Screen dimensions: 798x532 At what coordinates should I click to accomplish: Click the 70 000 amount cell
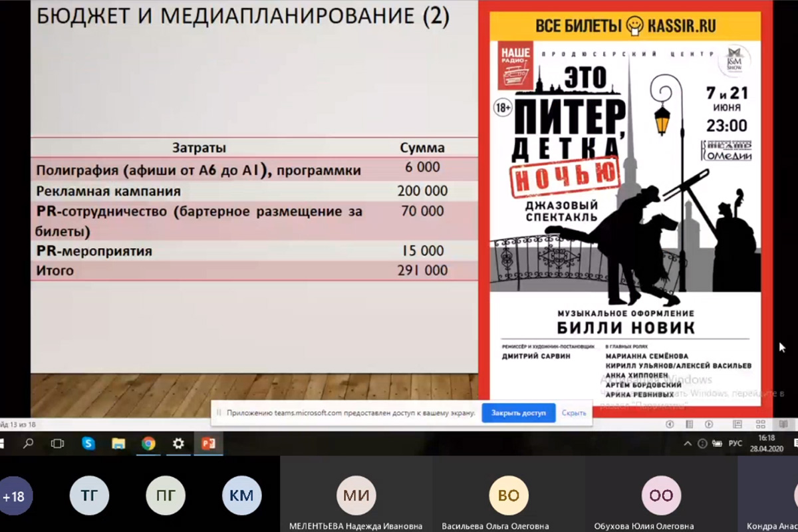click(x=422, y=211)
